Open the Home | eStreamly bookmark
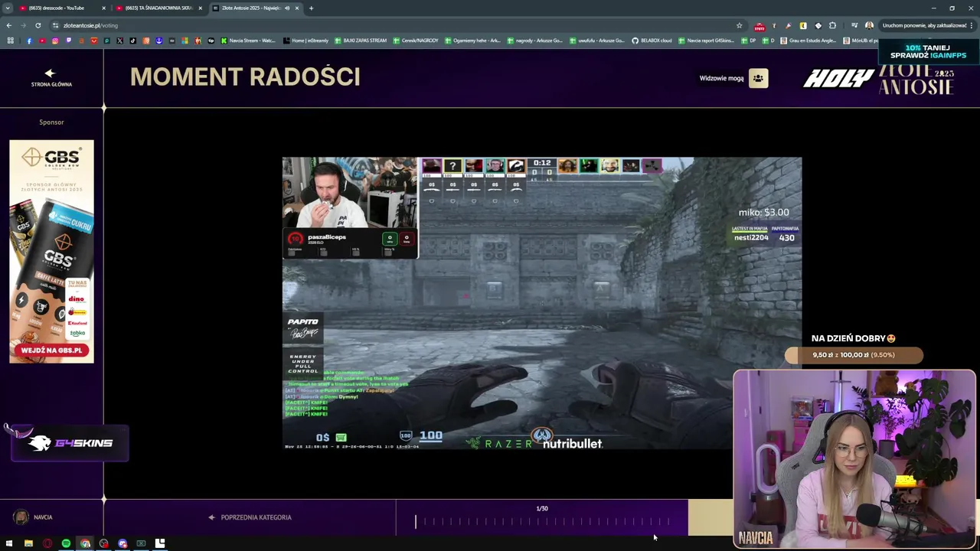Screen dimensions: 980x551 tap(305, 41)
